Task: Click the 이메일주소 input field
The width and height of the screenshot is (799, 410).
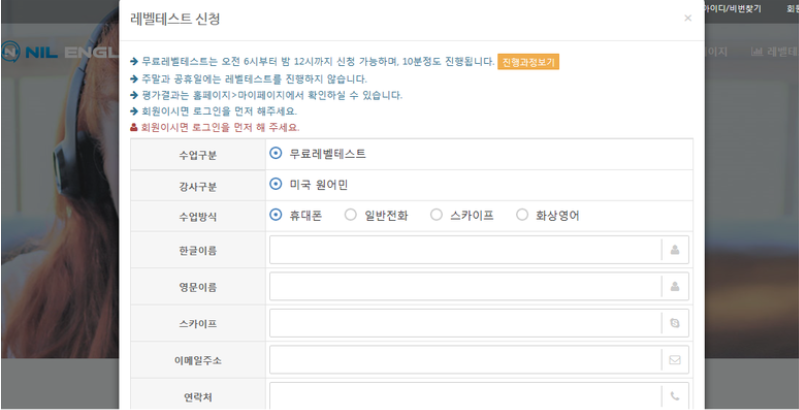Action: (x=465, y=360)
